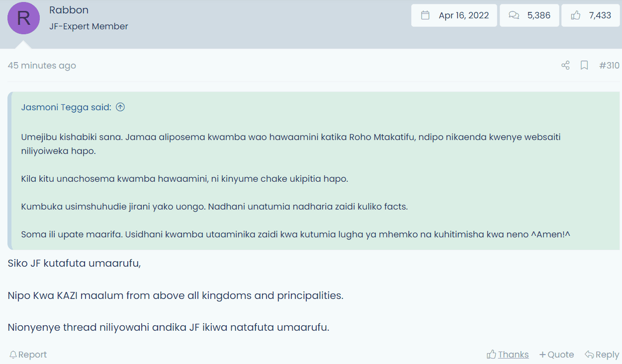Click the thumbs-up icon beside 7,433
This screenshot has width=622, height=364.
tap(576, 15)
